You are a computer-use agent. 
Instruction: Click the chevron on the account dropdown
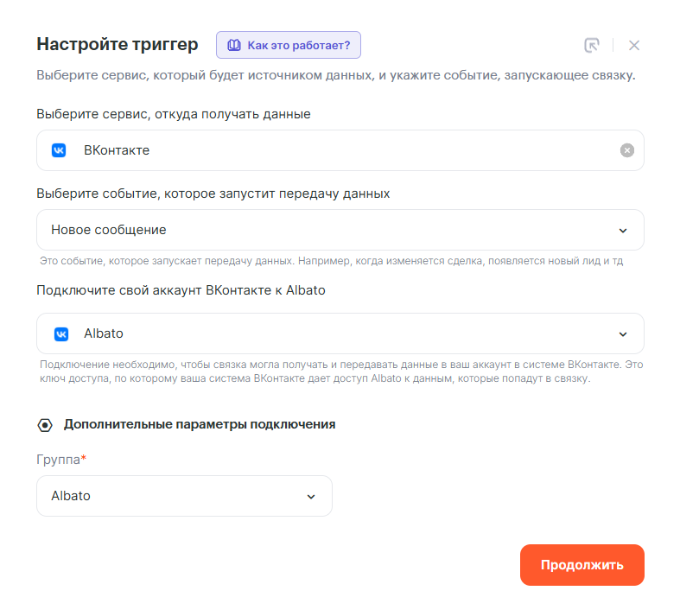(x=623, y=333)
